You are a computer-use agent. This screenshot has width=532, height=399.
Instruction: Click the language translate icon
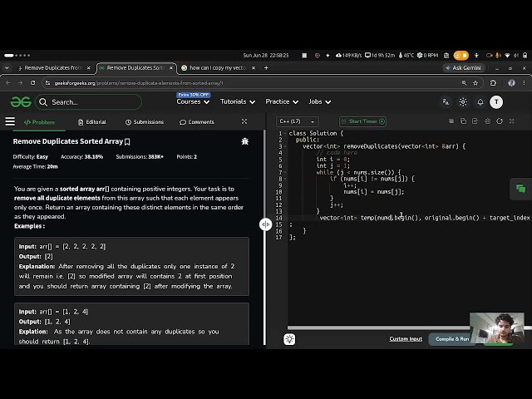(x=446, y=101)
